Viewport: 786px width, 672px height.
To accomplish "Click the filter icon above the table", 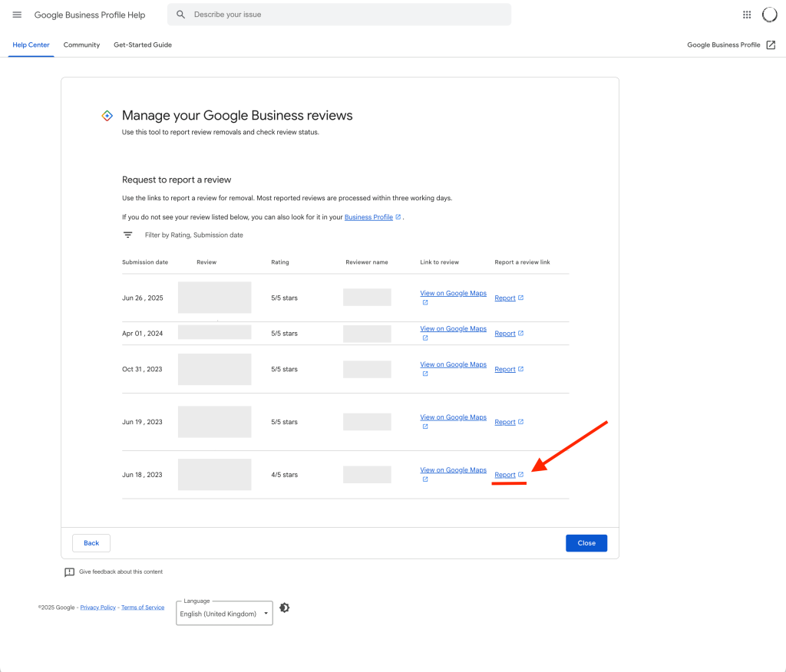I will 128,235.
